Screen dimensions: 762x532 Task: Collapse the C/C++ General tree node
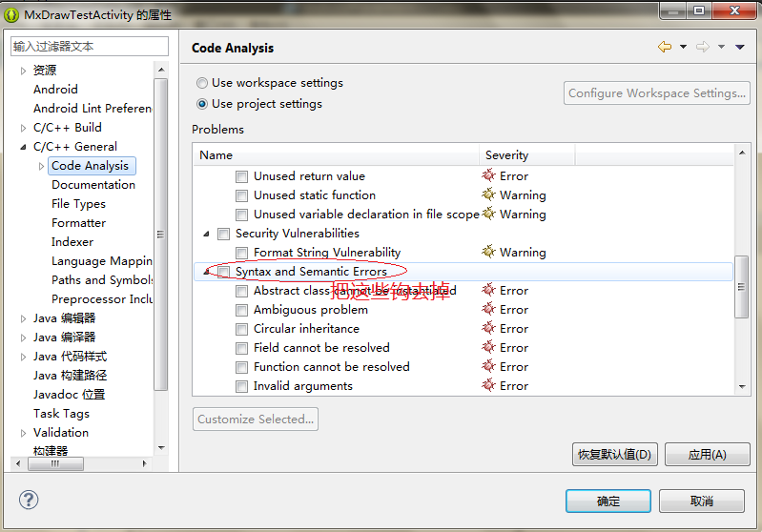click(24, 147)
